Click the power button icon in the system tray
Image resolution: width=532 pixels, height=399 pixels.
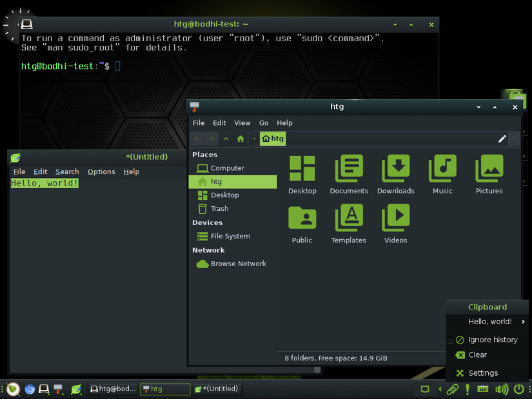coord(519,389)
